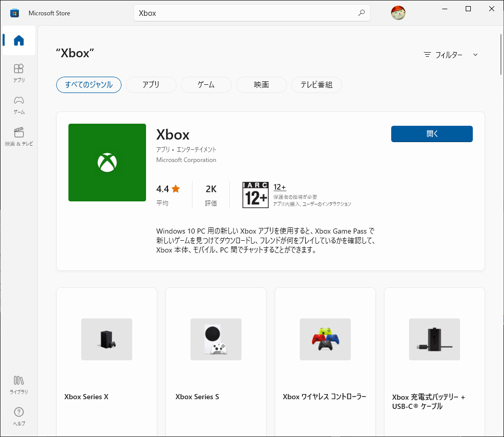Open the 12+ age rating link

coord(279,187)
